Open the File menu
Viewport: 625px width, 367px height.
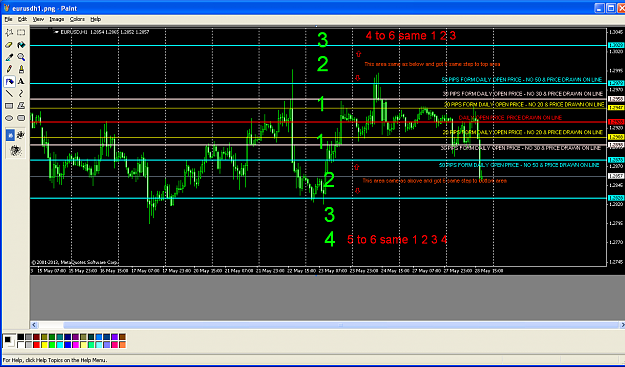coord(8,19)
